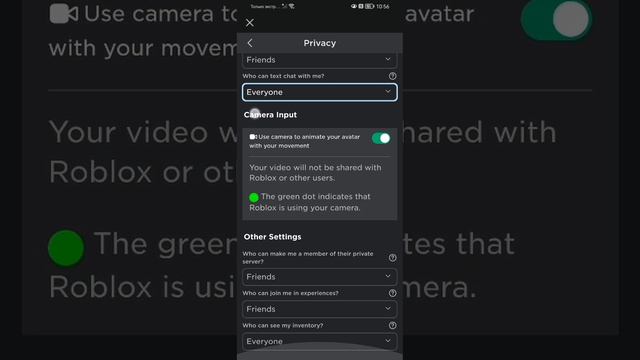Open help for text chat setting
This screenshot has height=360, width=640.
(392, 76)
